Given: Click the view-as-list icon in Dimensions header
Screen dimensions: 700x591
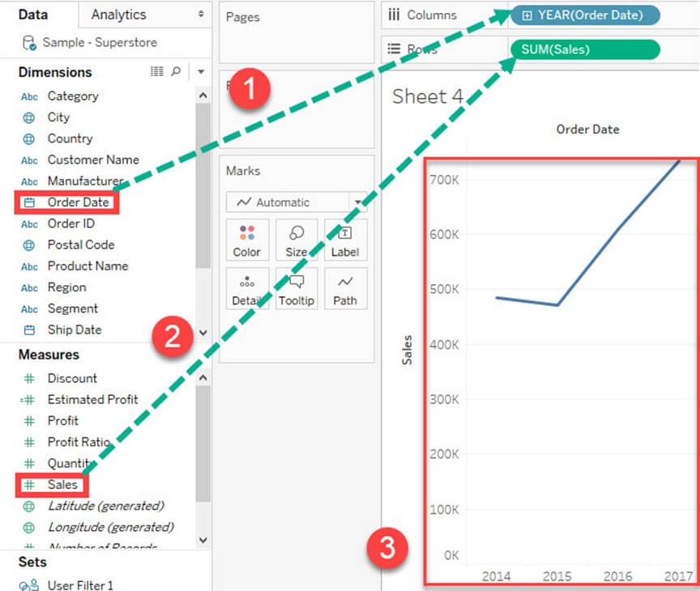Looking at the screenshot, I should (x=157, y=72).
